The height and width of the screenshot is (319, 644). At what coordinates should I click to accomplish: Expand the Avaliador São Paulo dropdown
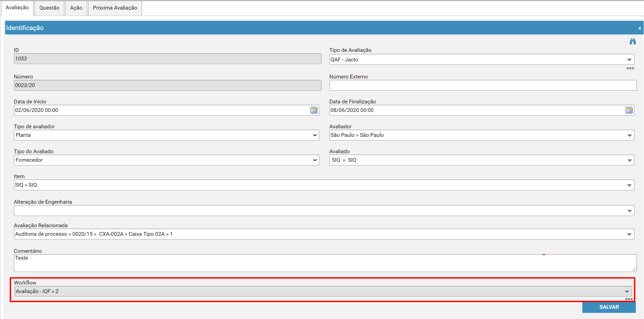coord(629,135)
